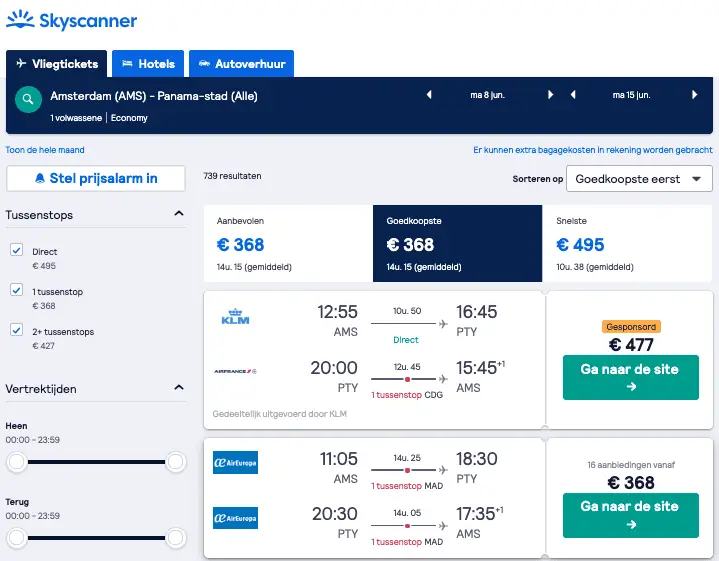Switch to the Autoverhuur tab
This screenshot has height=561, width=719.
[x=242, y=64]
